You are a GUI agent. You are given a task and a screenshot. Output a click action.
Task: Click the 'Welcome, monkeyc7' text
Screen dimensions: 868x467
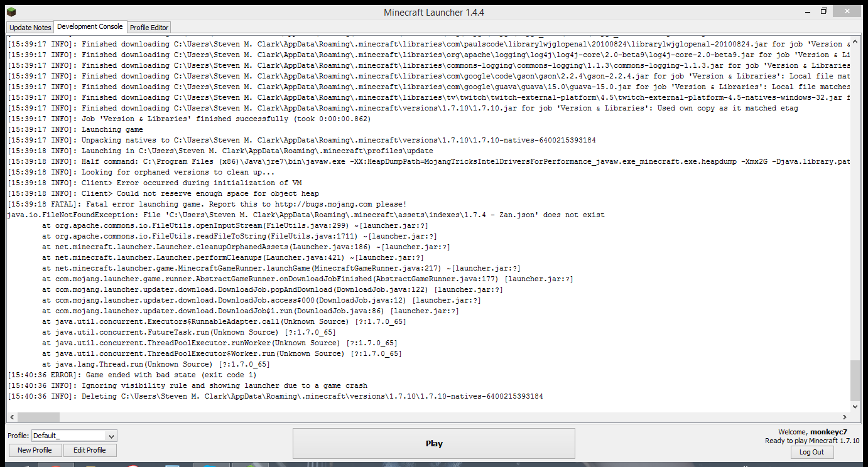tap(813, 432)
